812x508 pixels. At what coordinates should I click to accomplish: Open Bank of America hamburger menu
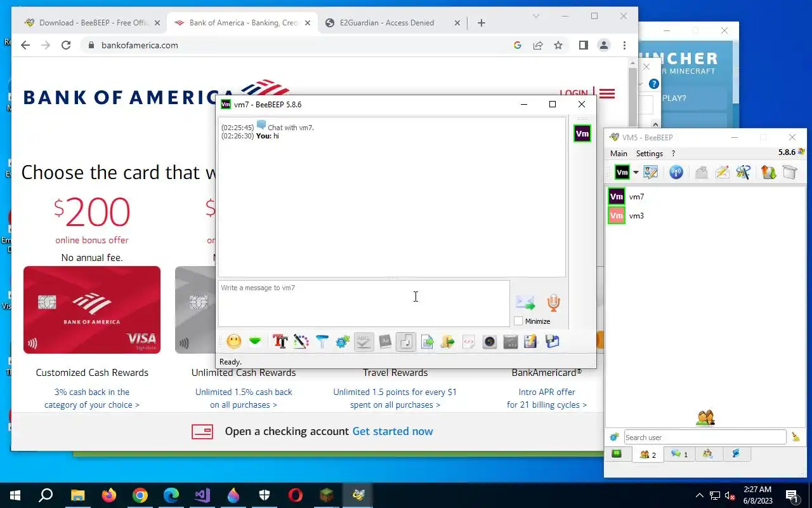tap(607, 94)
